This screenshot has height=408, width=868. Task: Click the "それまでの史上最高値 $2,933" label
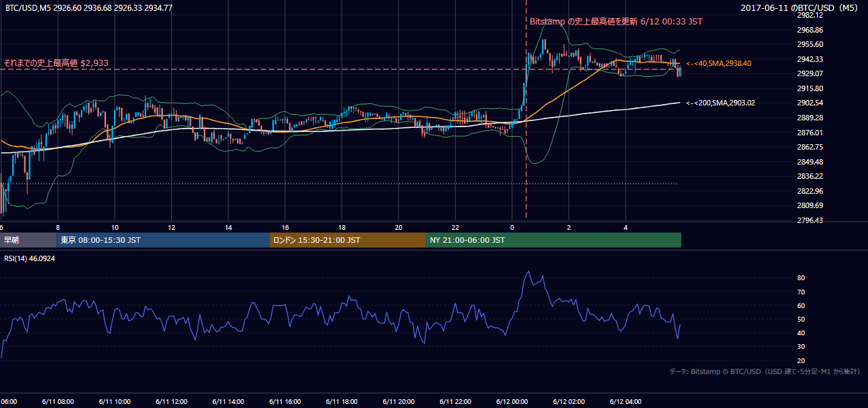coord(57,63)
